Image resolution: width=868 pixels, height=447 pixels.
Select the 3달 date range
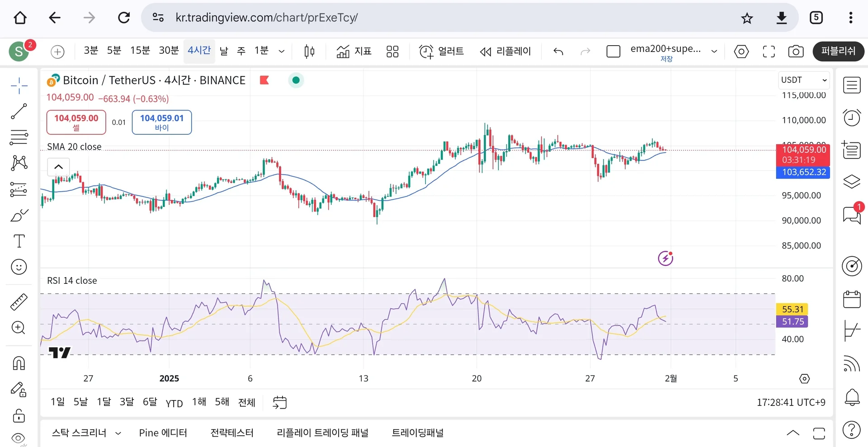pos(127,402)
